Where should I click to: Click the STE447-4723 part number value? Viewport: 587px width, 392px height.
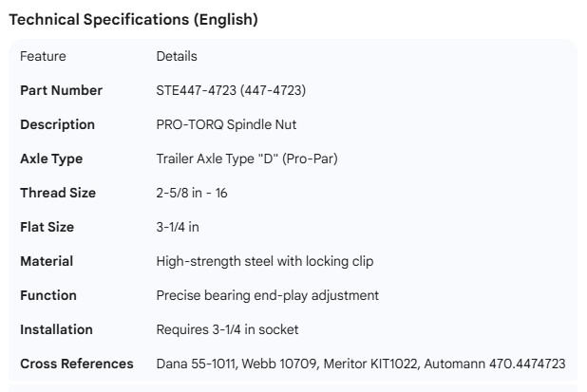(x=231, y=90)
